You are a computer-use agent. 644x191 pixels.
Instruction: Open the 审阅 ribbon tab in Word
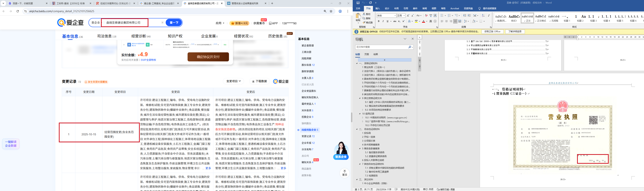424,8
